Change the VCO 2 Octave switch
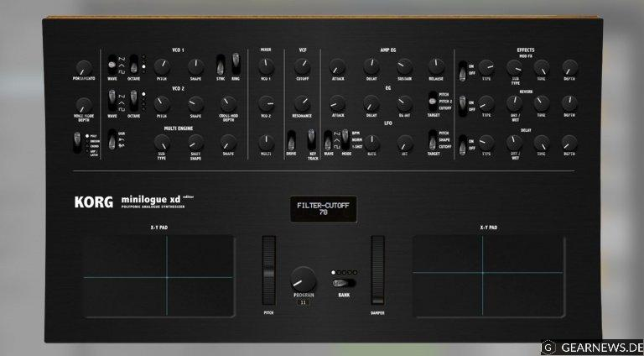Viewport: 644px width, 356px height. pyautogui.click(x=134, y=101)
